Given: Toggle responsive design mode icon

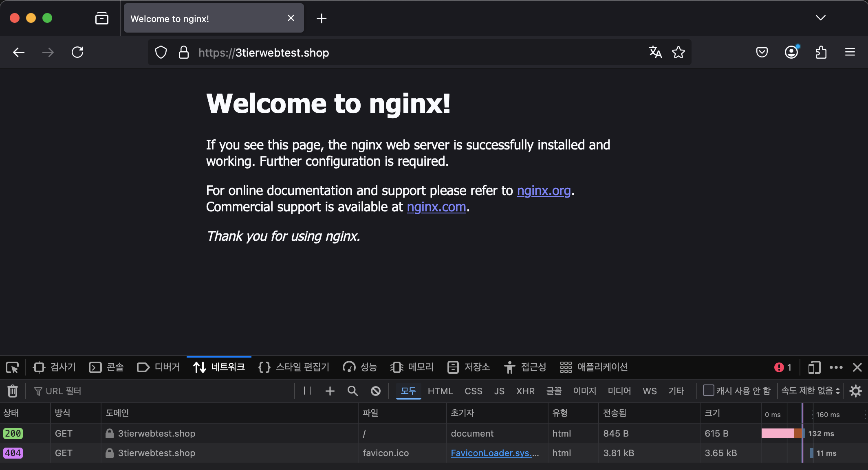Looking at the screenshot, I should pyautogui.click(x=814, y=367).
